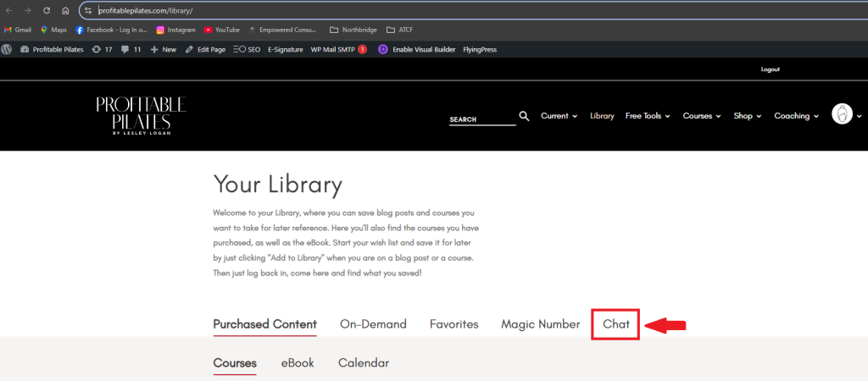
Task: Select the eBook sub-tab
Action: pyautogui.click(x=298, y=363)
